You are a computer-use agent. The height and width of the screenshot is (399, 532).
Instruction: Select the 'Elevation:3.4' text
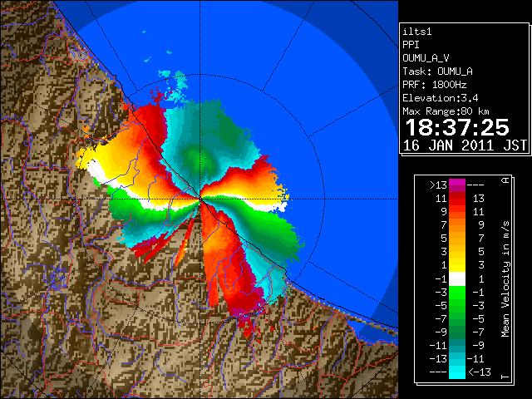coord(440,98)
